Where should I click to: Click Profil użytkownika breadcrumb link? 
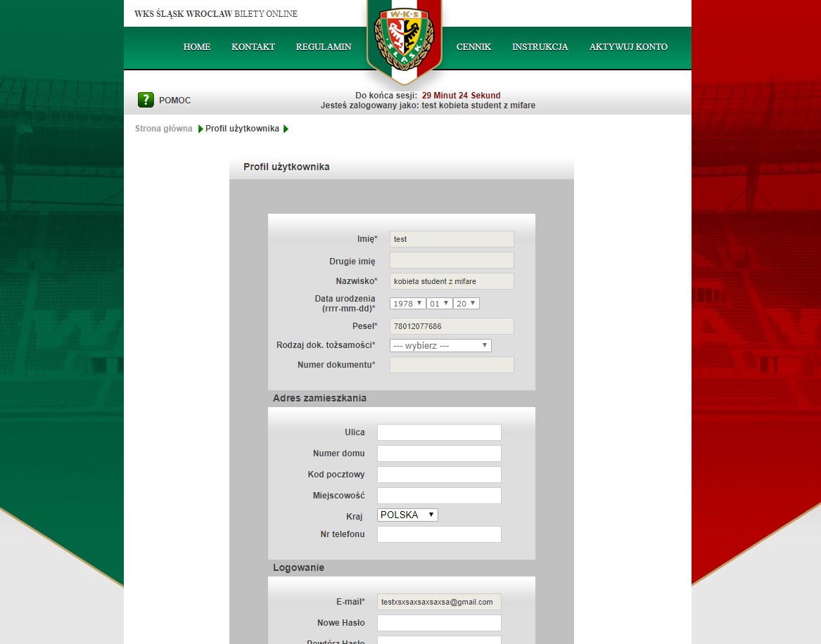[242, 129]
